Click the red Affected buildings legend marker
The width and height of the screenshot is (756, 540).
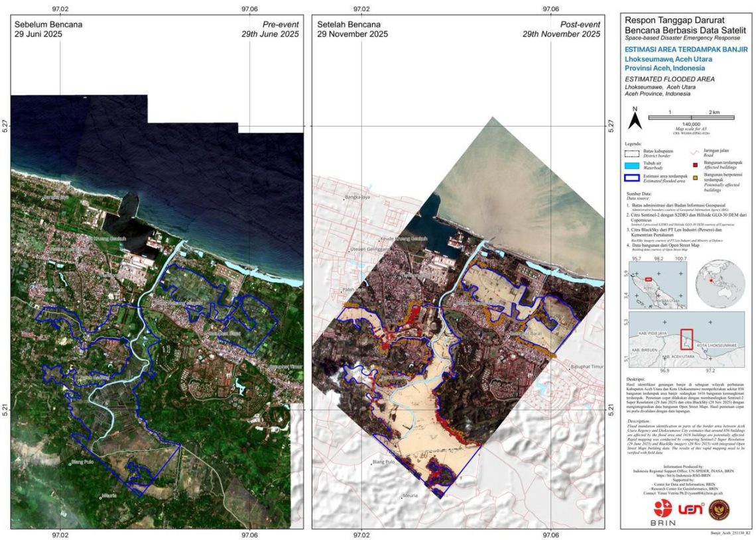(695, 162)
